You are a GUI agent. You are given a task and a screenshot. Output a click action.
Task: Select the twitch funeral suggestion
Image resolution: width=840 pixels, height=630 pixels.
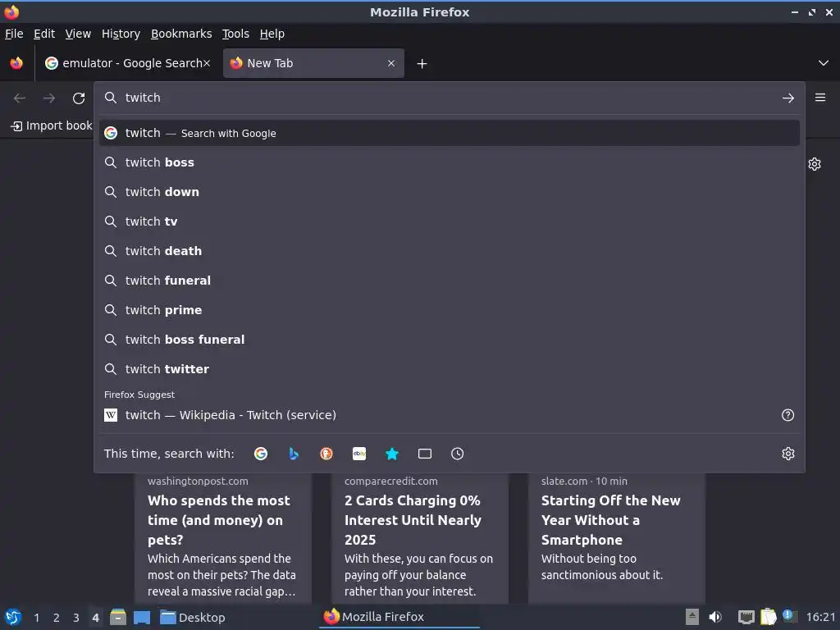click(449, 281)
